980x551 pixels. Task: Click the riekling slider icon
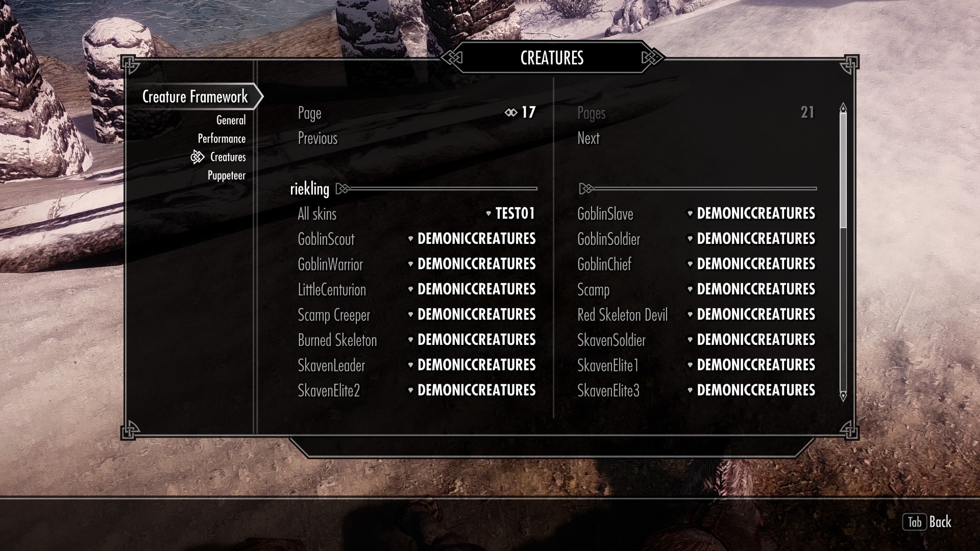(x=342, y=188)
